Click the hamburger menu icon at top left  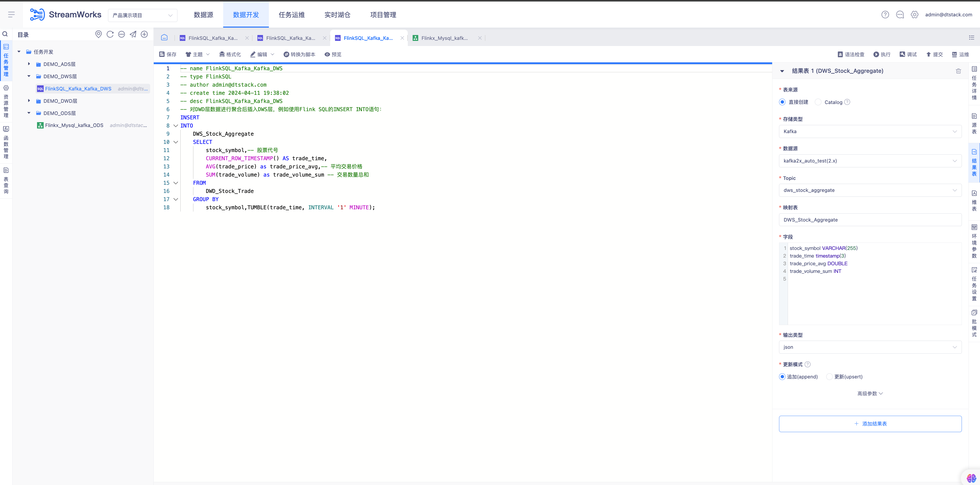[11, 15]
